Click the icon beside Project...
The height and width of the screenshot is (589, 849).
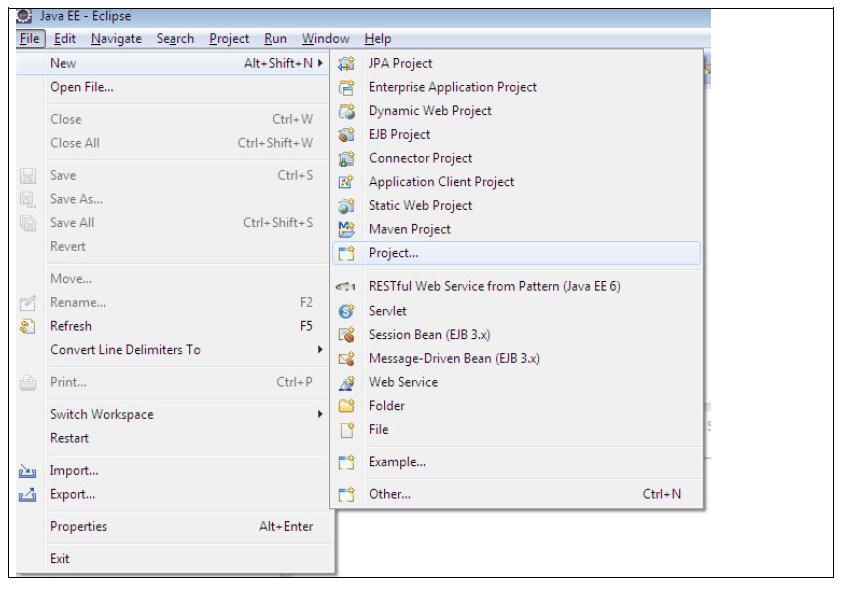(346, 253)
